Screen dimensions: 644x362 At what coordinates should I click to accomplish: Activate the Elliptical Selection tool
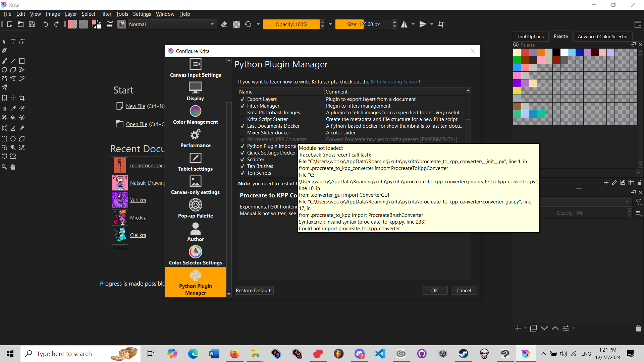pos(13,139)
